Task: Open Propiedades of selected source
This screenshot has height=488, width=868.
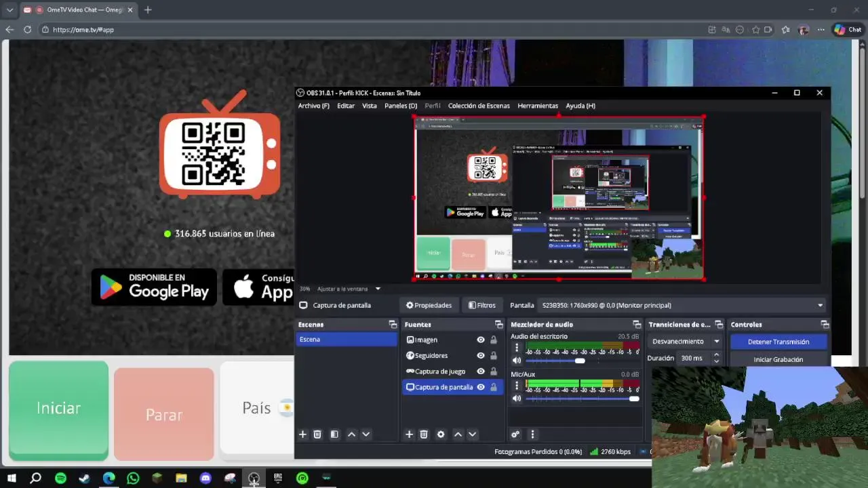Action: click(x=429, y=305)
